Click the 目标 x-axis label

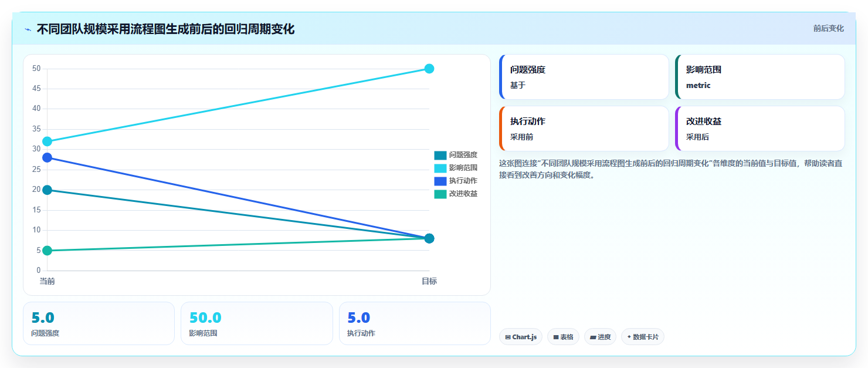[429, 282]
